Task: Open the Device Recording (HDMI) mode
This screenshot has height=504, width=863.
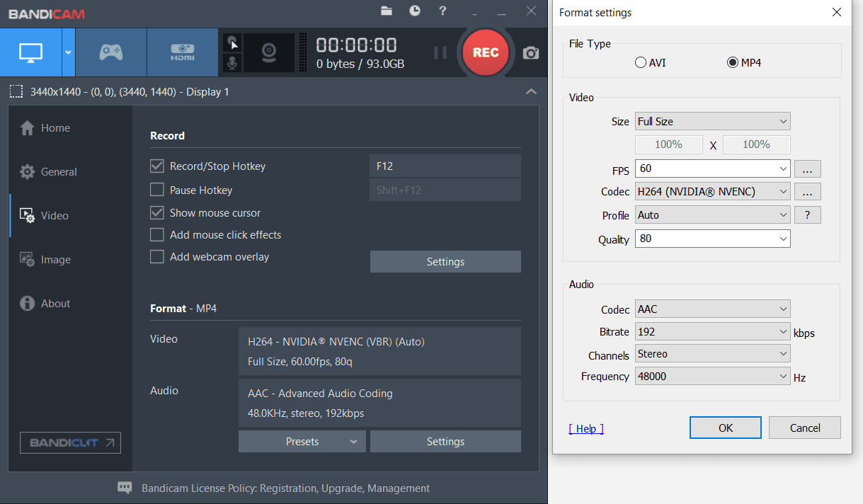Action: point(182,52)
